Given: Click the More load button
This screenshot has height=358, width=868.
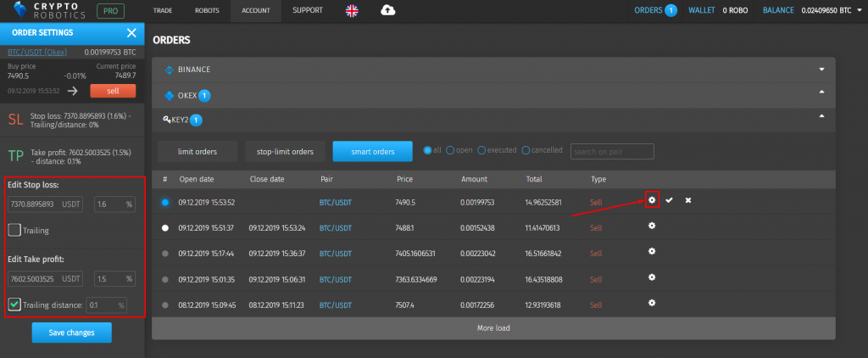Looking at the screenshot, I should coord(493,328).
